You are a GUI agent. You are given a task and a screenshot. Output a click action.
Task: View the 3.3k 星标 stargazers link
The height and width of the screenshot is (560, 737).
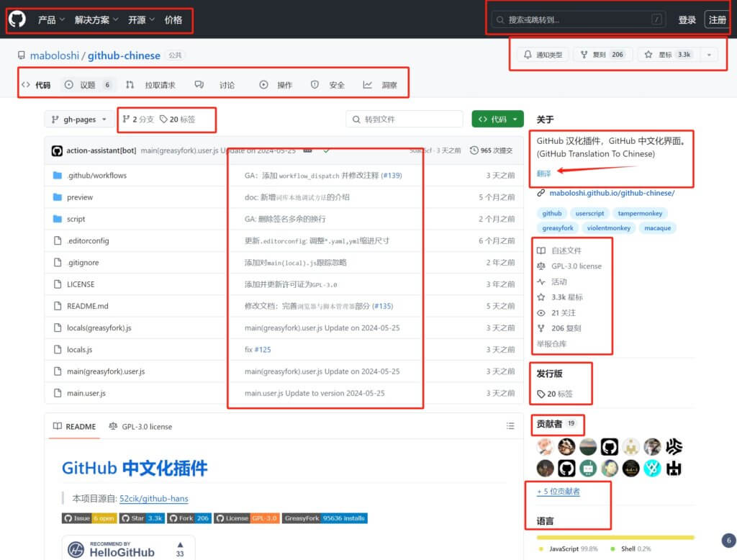point(560,297)
